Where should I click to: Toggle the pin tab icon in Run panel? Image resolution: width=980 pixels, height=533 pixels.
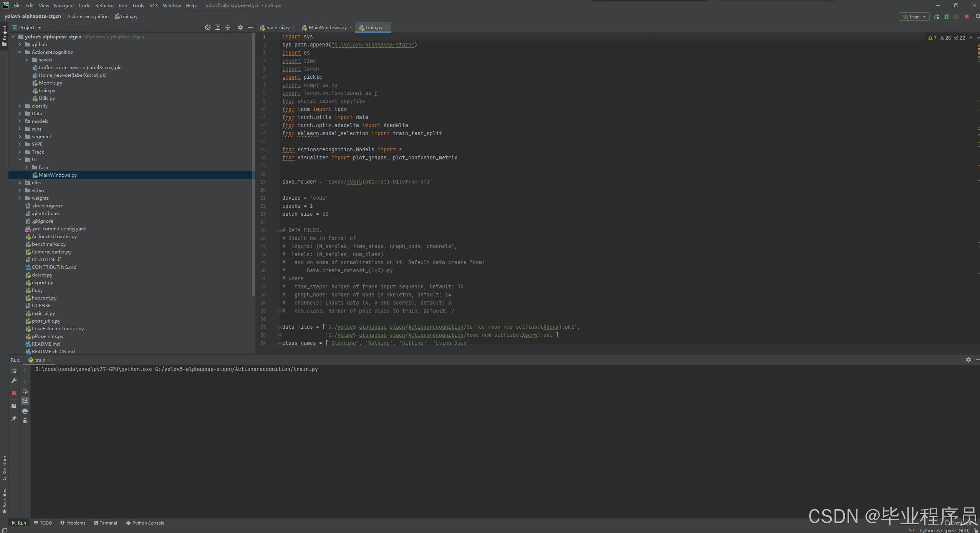14,419
